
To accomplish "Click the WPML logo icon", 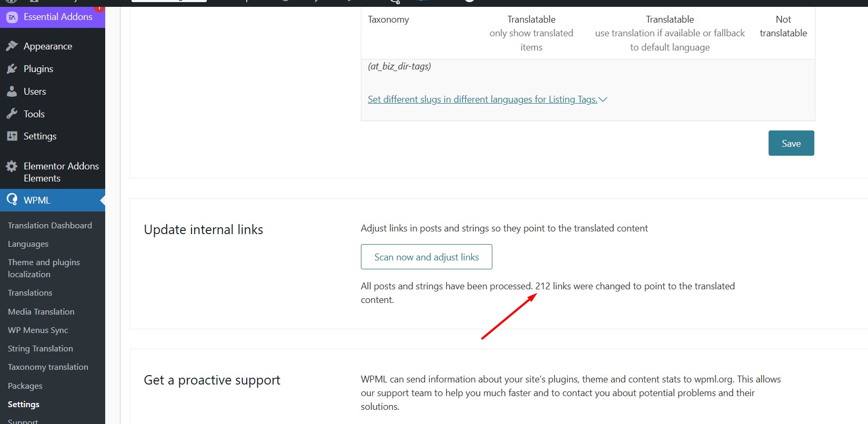I will (x=12, y=200).
